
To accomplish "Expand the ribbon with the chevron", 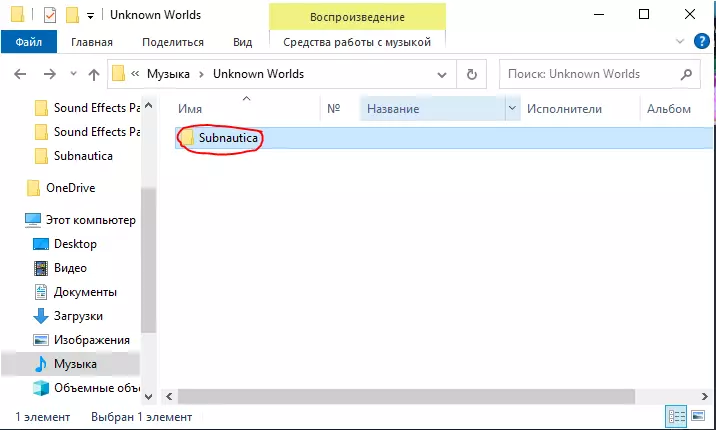I will [x=680, y=41].
